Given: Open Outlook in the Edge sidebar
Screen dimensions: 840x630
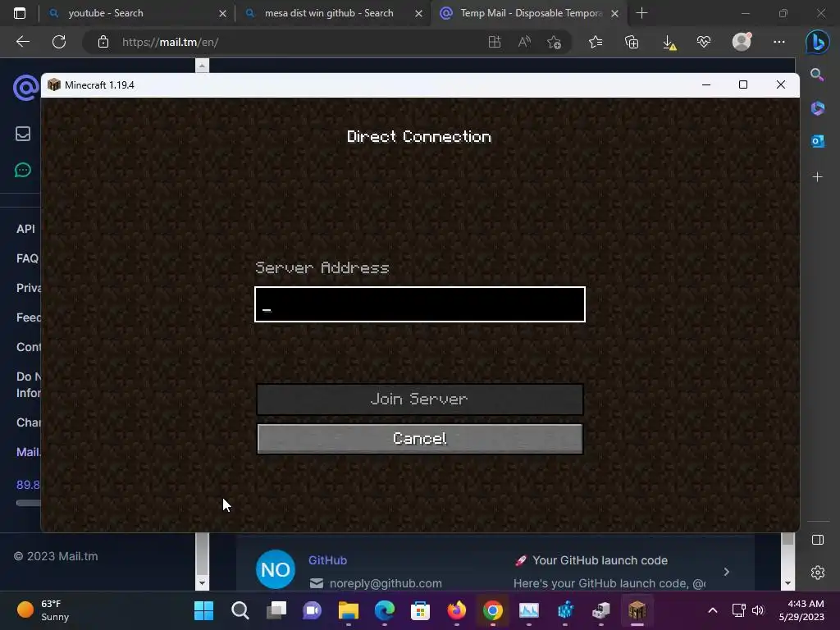Looking at the screenshot, I should tap(818, 141).
